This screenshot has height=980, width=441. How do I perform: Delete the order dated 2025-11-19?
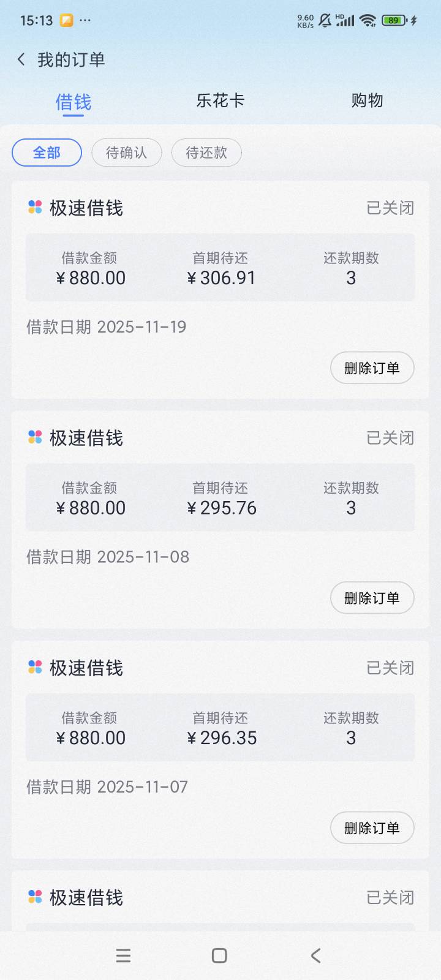click(372, 368)
